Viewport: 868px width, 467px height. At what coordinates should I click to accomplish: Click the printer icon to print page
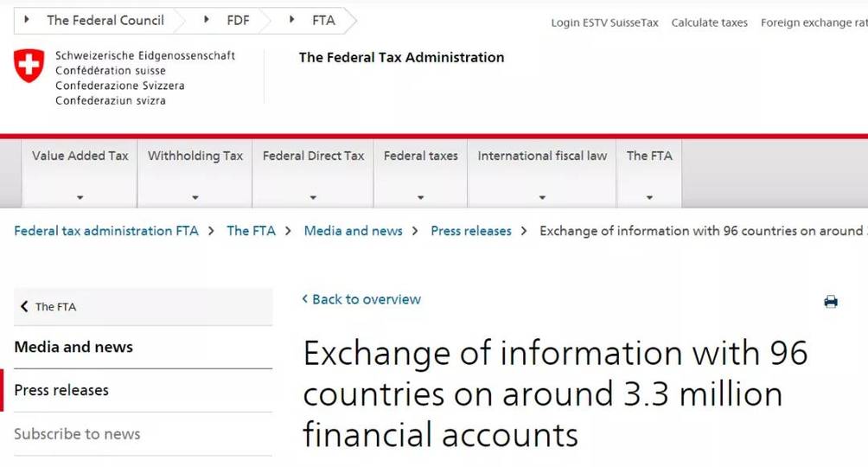830,301
